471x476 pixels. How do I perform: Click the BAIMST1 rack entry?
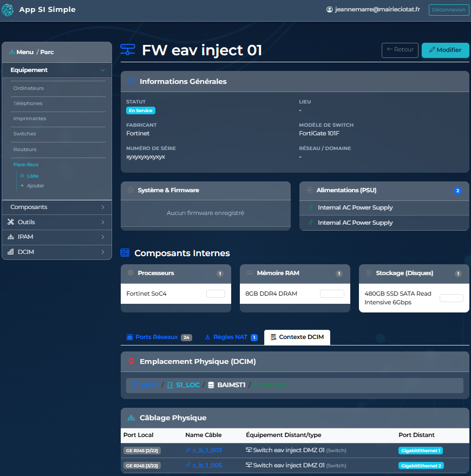click(x=231, y=385)
